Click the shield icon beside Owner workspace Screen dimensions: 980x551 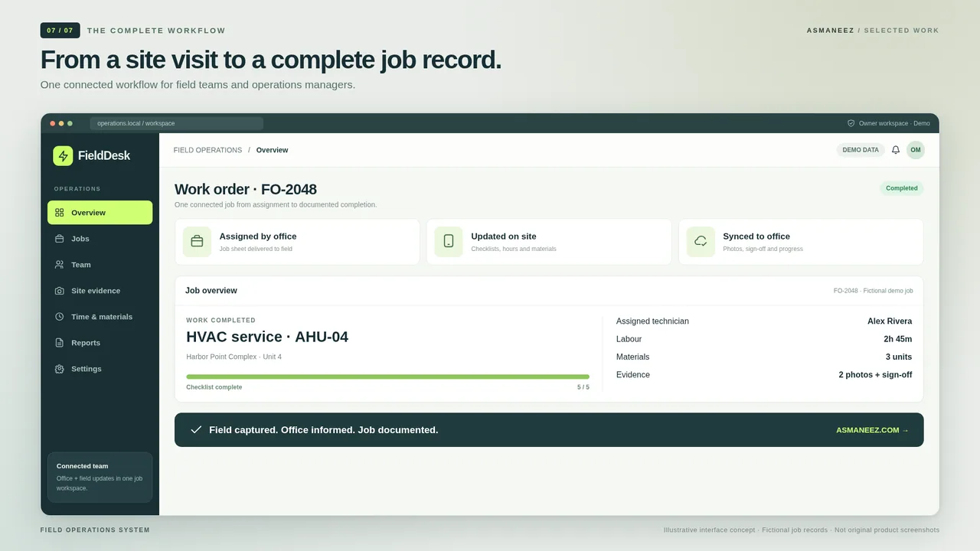[851, 123]
